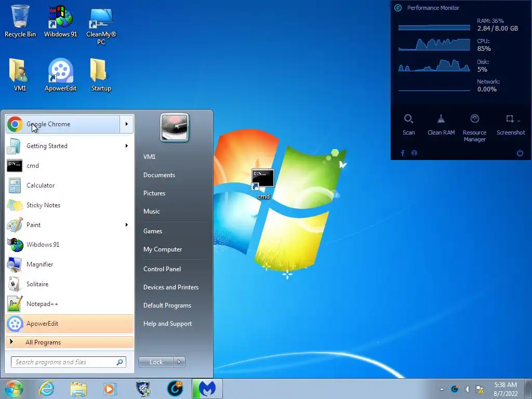Expand Paint jump list arrow

point(127,225)
